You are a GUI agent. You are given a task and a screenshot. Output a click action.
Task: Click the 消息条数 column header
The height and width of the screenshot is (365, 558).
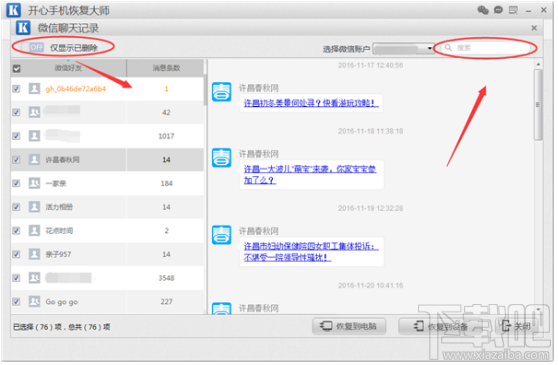point(166,68)
